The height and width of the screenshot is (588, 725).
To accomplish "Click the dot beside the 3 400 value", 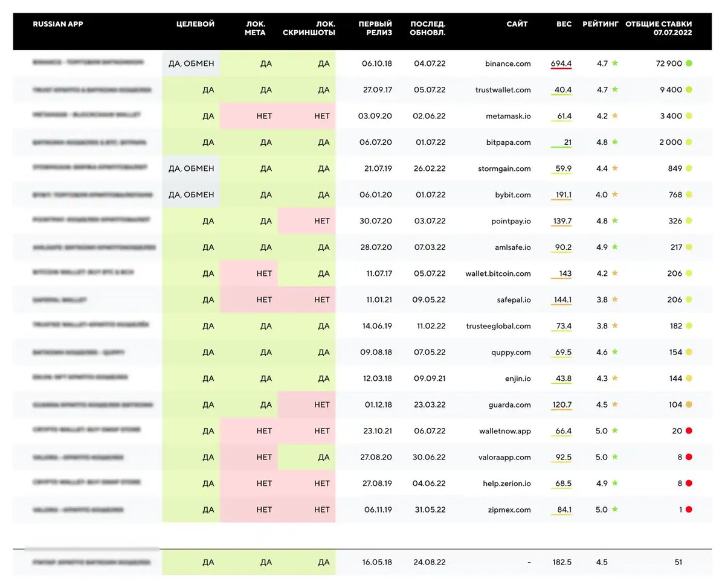I will point(689,116).
